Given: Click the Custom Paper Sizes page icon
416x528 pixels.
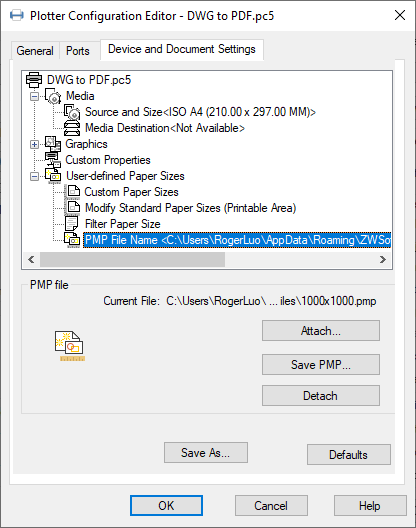Looking at the screenshot, I should tap(72, 192).
